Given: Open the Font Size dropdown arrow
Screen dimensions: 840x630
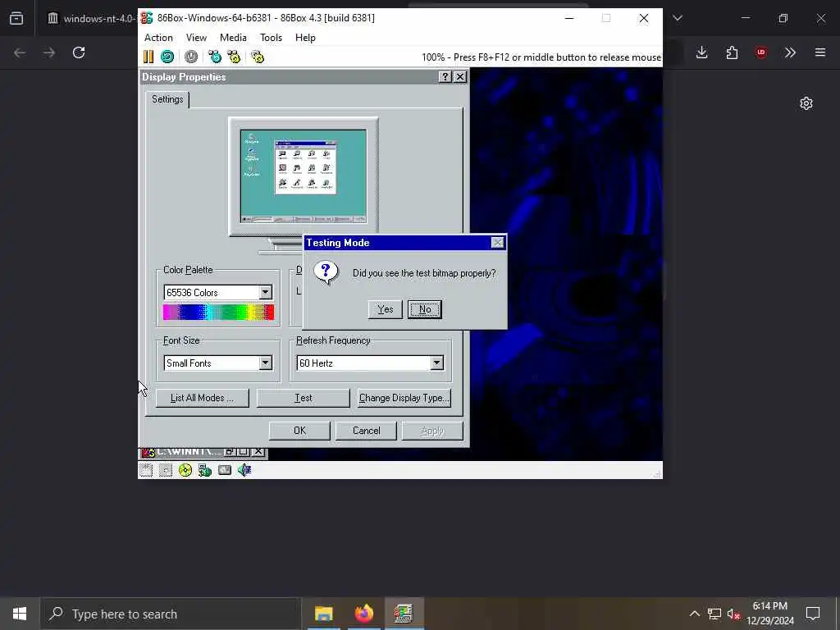Looking at the screenshot, I should coord(266,363).
